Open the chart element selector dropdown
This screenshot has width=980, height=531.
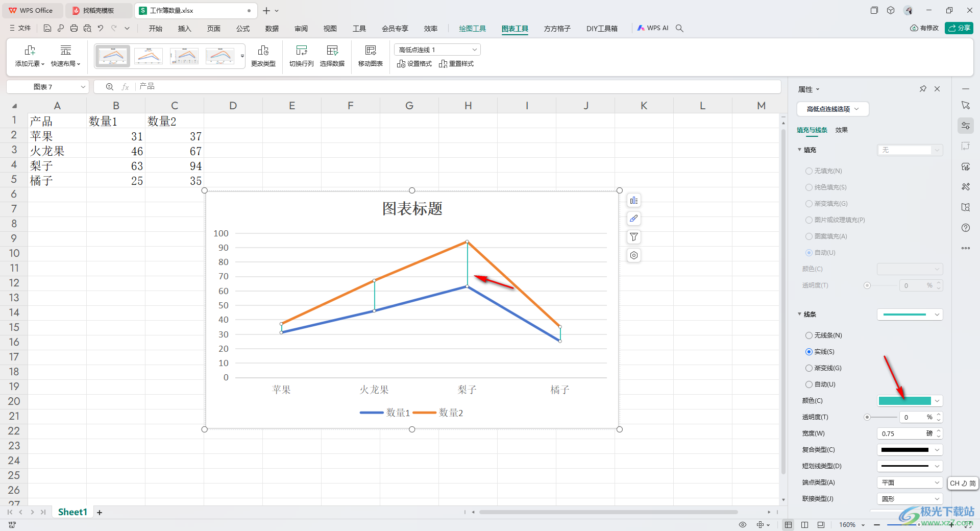pos(437,50)
